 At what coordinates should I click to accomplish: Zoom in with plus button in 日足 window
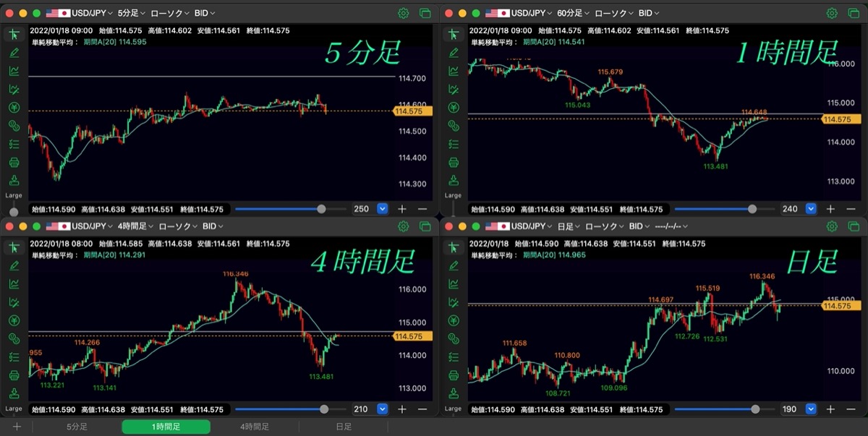click(x=830, y=409)
